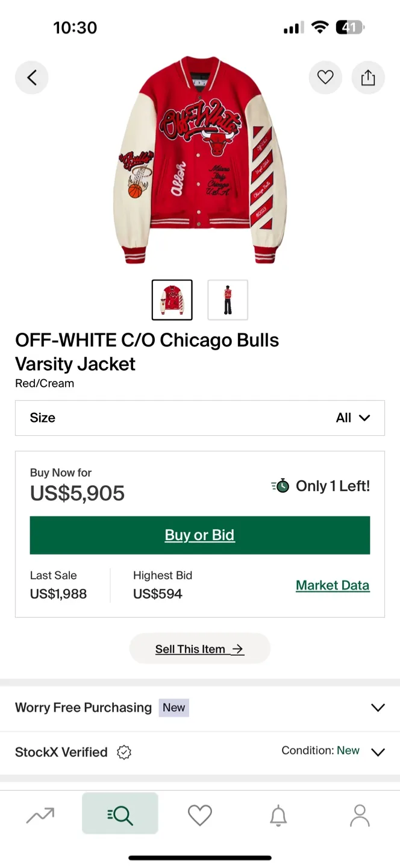This screenshot has width=400, height=868.
Task: Favorite the jacket with the heart icon
Action: point(325,77)
